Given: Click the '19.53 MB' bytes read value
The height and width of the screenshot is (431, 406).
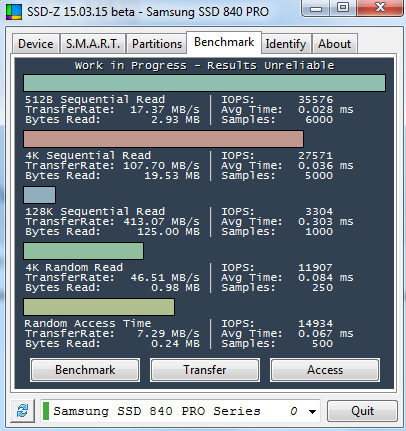Looking at the screenshot, I should point(172,176).
